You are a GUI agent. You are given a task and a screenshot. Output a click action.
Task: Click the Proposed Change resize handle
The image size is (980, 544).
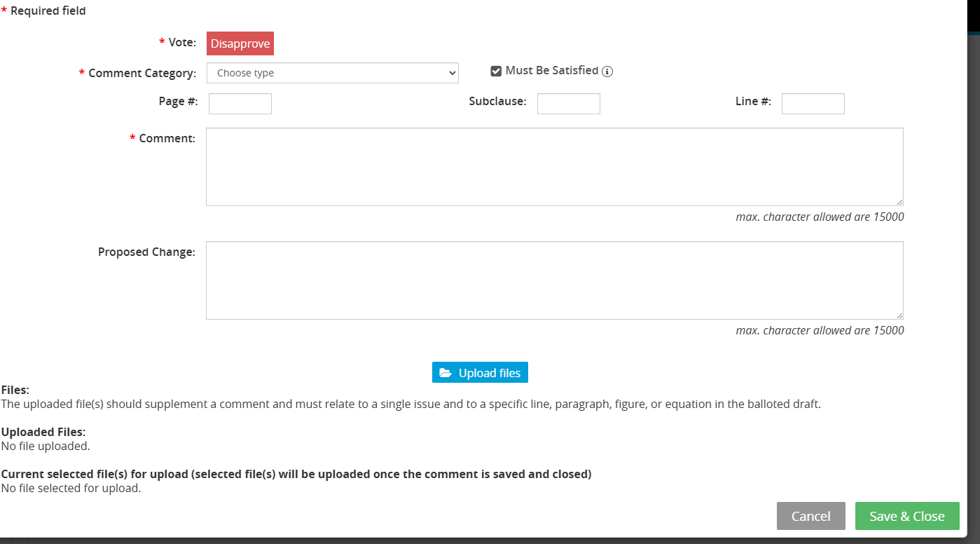coord(899,315)
